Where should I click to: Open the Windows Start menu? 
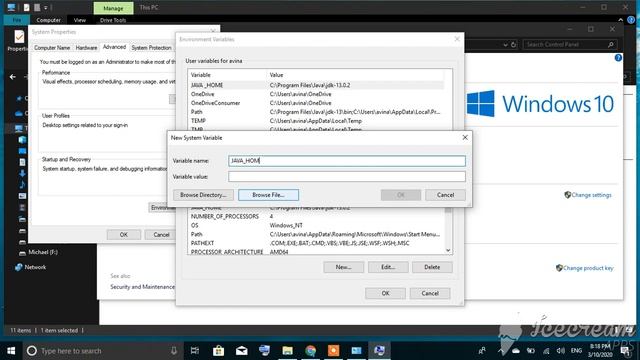[x=11, y=351]
